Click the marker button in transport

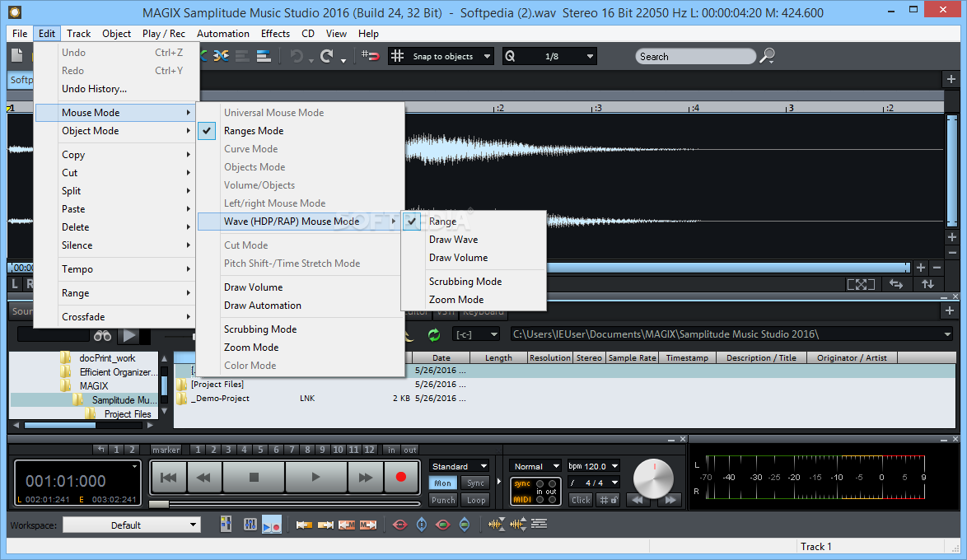pyautogui.click(x=166, y=450)
